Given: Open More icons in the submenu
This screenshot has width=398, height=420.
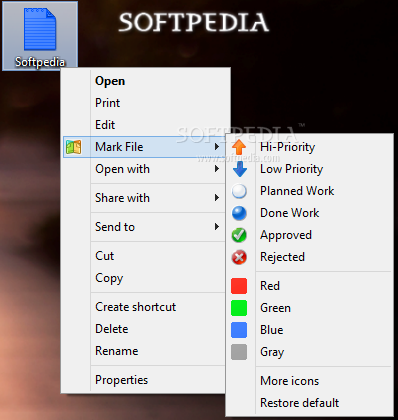Looking at the screenshot, I should [x=289, y=381].
